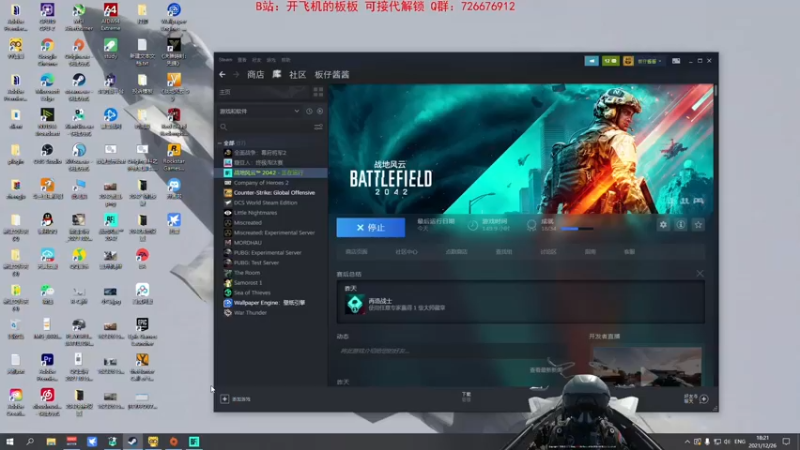Click Steam icon in the taskbar
This screenshot has width=800, height=450.
132,442
